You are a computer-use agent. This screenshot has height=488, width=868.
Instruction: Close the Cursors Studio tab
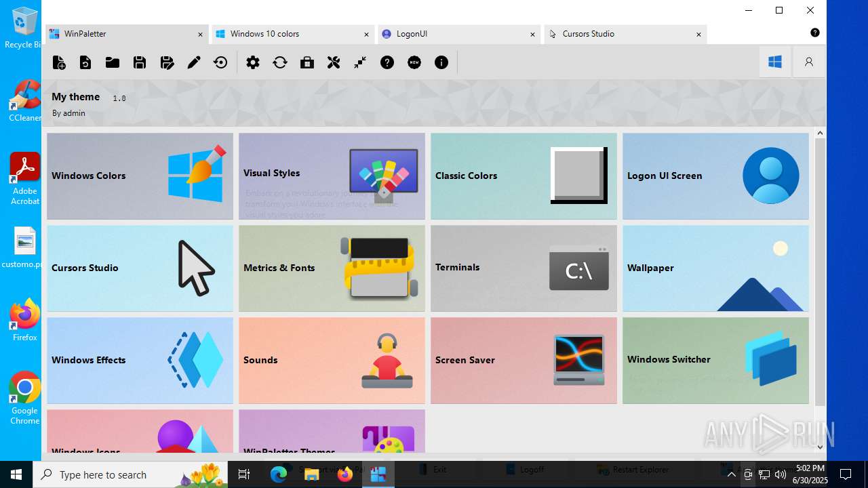(x=698, y=34)
